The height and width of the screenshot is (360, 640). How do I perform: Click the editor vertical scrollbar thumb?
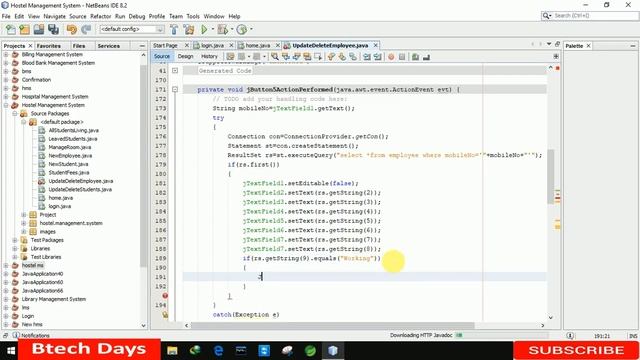[551, 176]
